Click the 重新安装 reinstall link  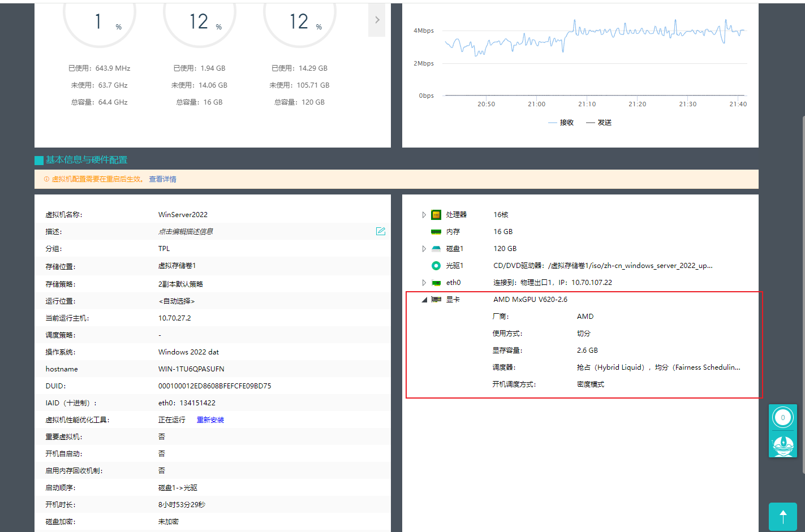[x=210, y=420]
